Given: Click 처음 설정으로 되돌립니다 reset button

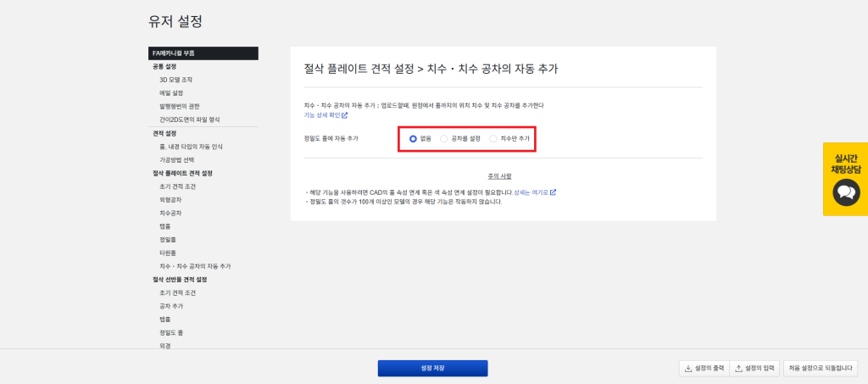Looking at the screenshot, I should tap(821, 368).
